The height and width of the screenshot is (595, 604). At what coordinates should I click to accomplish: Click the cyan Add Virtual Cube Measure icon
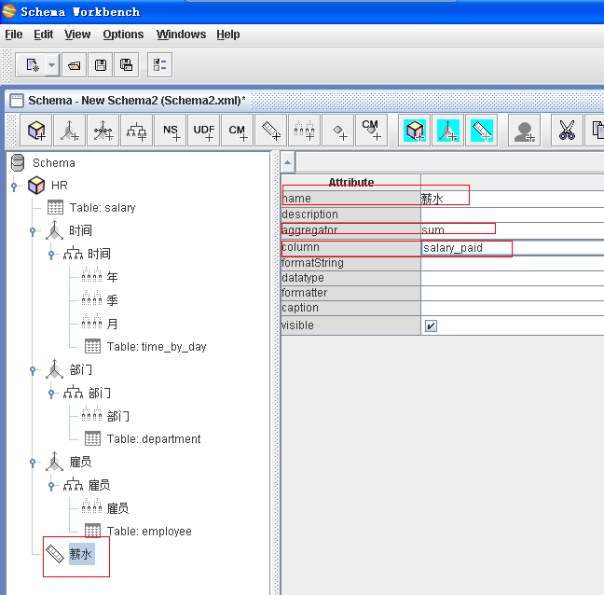click(x=482, y=130)
